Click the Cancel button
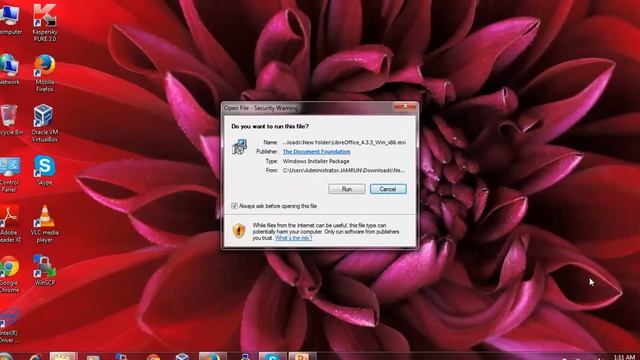This screenshot has height=360, width=640. 388,189
